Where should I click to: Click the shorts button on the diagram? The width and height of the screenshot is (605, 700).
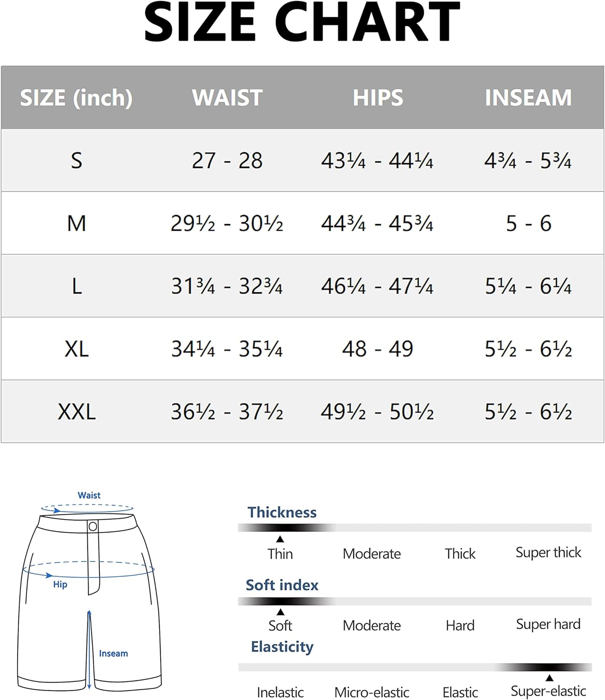pos(93,527)
